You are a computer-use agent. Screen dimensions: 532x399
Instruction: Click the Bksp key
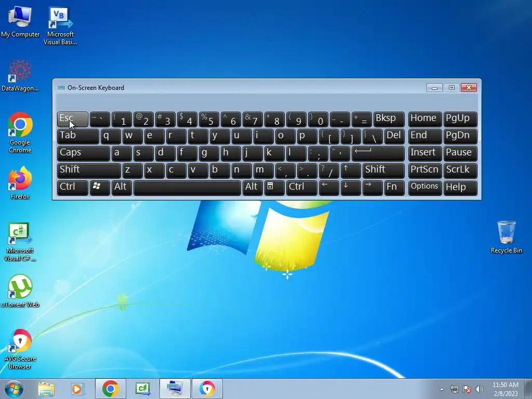pos(389,119)
